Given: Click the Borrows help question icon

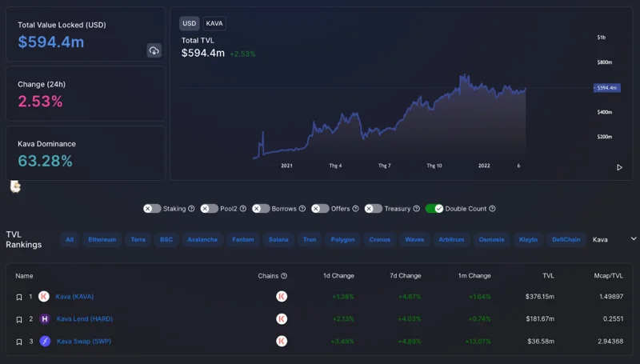Looking at the screenshot, I should pos(302,209).
